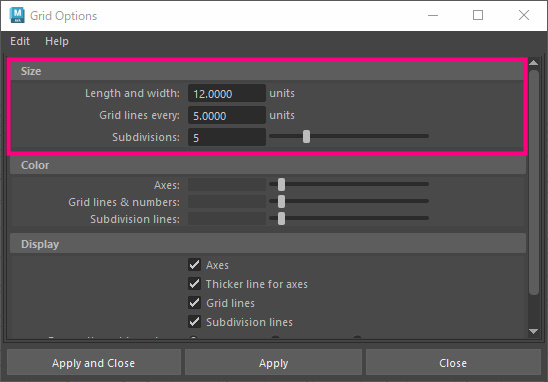Disable the Subdivision lines checkbox

coord(194,322)
